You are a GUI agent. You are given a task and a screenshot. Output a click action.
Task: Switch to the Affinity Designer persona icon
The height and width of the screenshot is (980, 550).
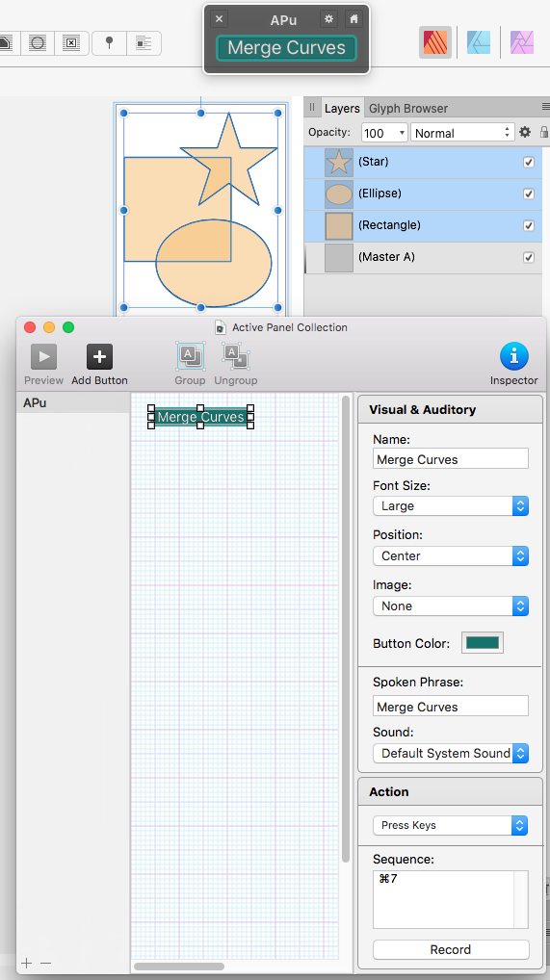[x=478, y=43]
